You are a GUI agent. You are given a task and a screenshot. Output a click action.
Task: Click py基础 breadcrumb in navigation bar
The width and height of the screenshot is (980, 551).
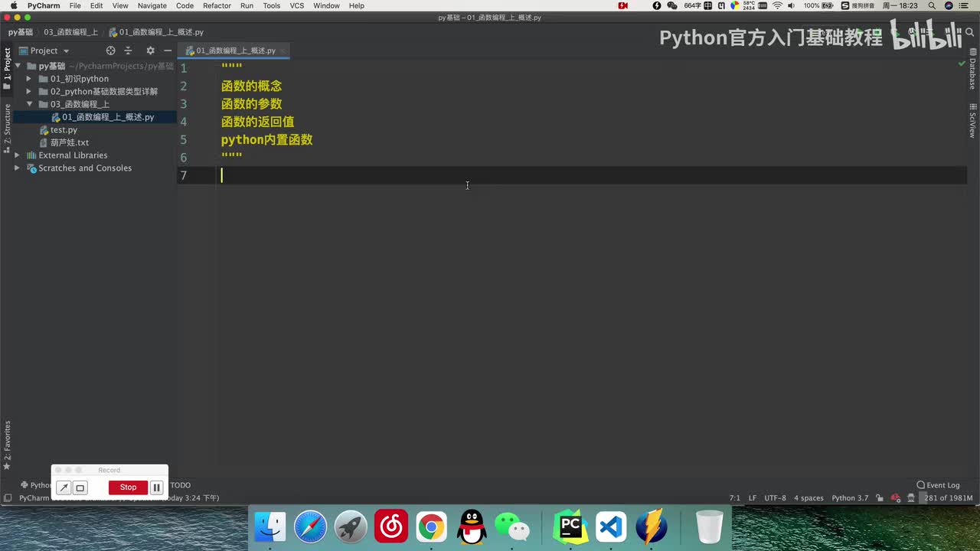click(x=21, y=32)
